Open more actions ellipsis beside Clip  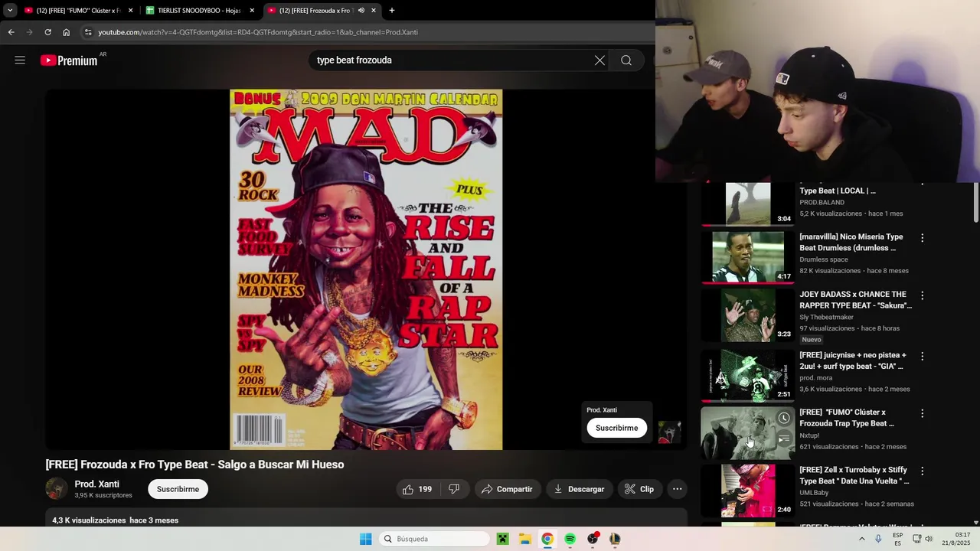[677, 489]
